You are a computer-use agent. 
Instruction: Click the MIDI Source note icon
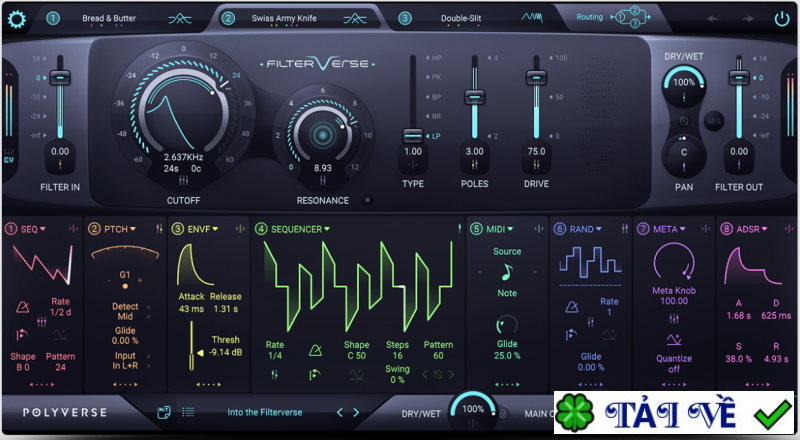(x=507, y=272)
